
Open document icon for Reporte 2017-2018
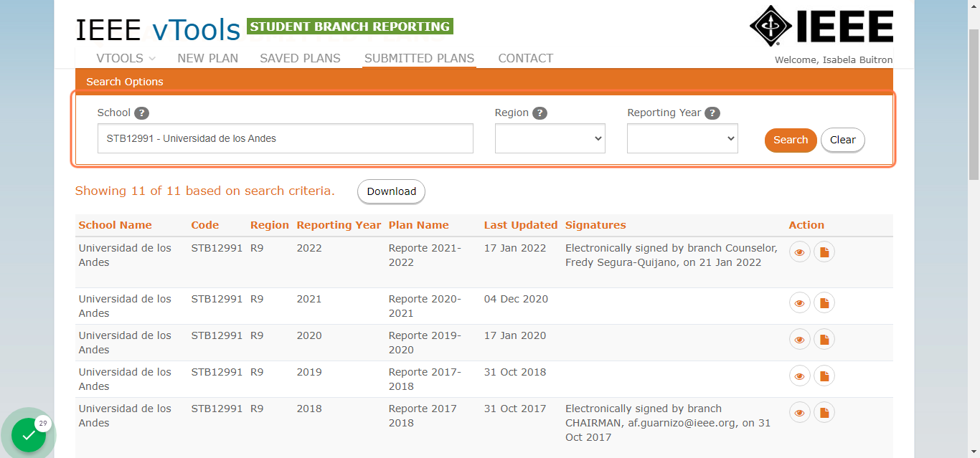pos(824,376)
